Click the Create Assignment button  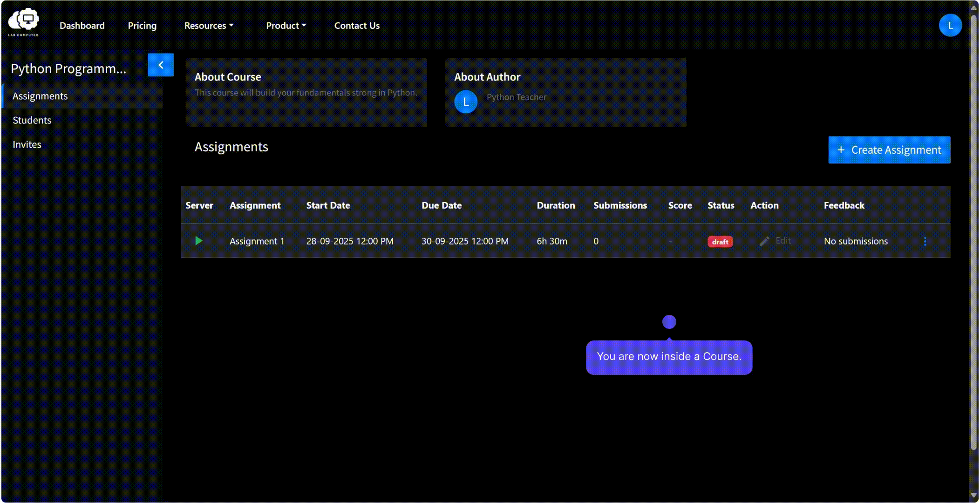889,150
